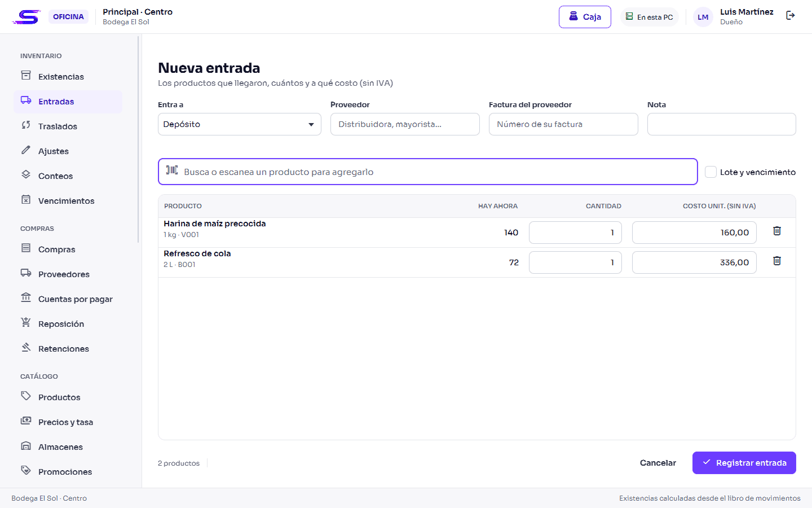
Task: Click the Promociones tag icon
Action: (x=26, y=471)
